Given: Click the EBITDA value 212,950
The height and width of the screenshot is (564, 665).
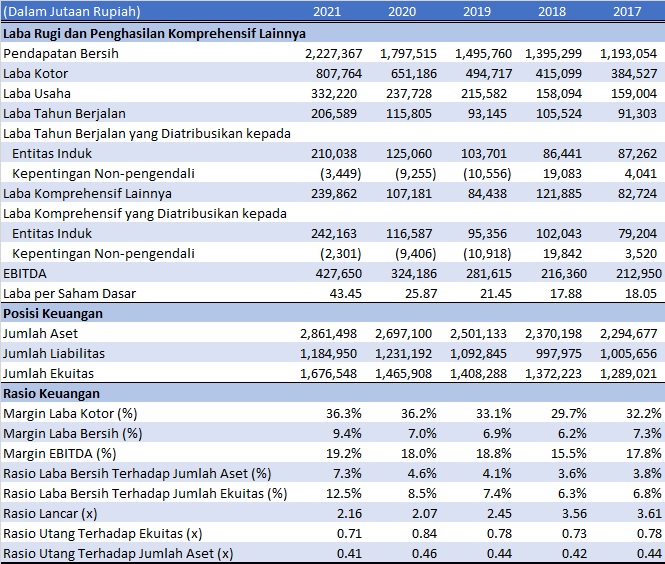Looking at the screenshot, I should (638, 274).
